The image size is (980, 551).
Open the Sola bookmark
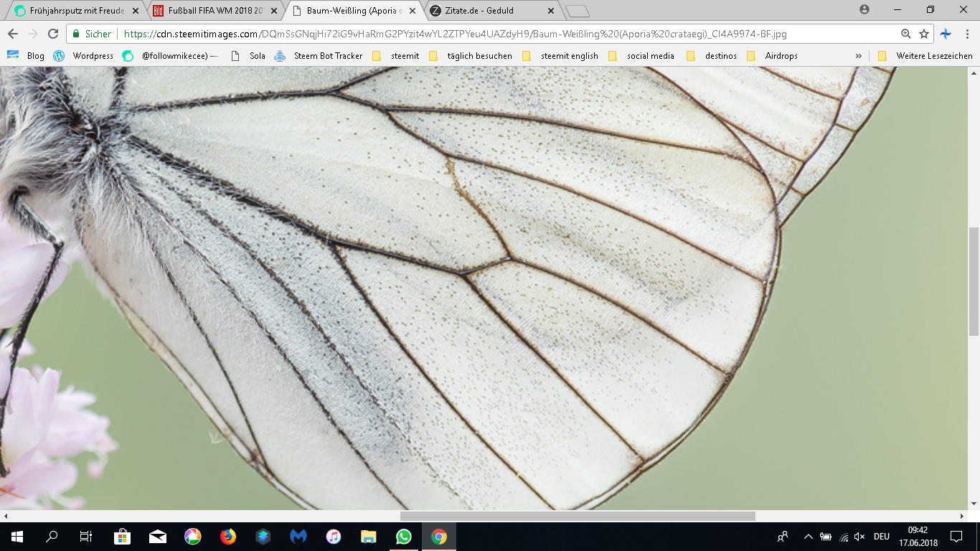(x=248, y=55)
